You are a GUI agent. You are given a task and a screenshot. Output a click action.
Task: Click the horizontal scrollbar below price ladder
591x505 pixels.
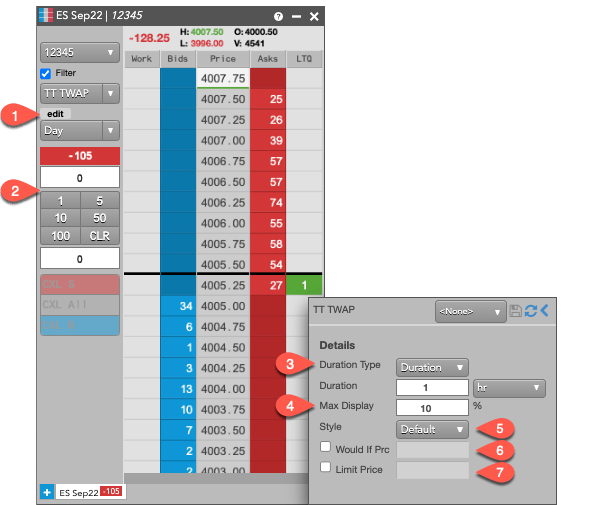point(216,478)
